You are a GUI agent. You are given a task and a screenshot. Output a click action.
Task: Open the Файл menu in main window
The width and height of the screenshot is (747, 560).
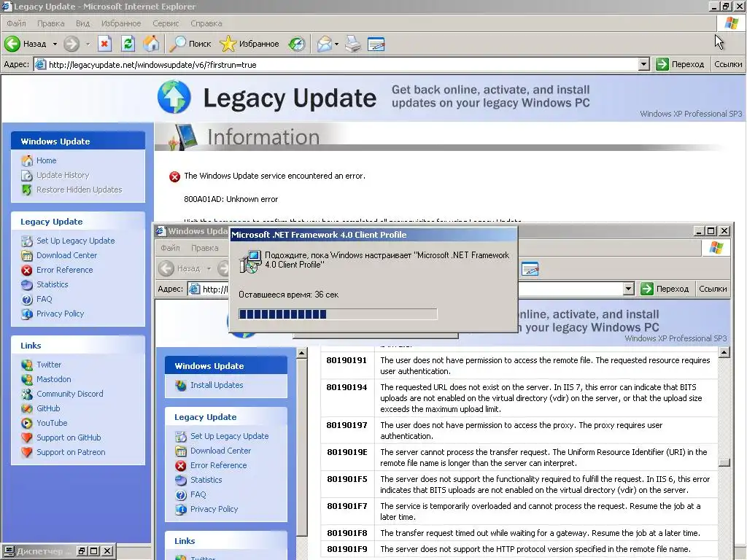(x=16, y=23)
